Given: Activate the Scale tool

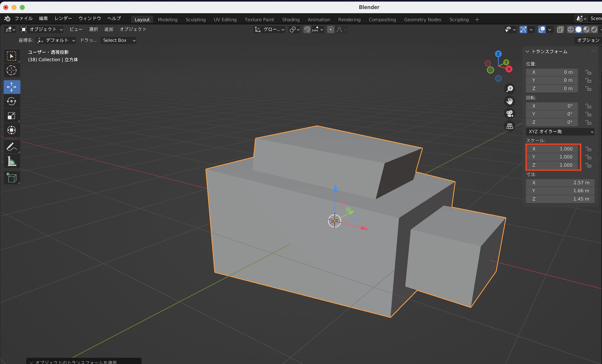Looking at the screenshot, I should [x=11, y=116].
